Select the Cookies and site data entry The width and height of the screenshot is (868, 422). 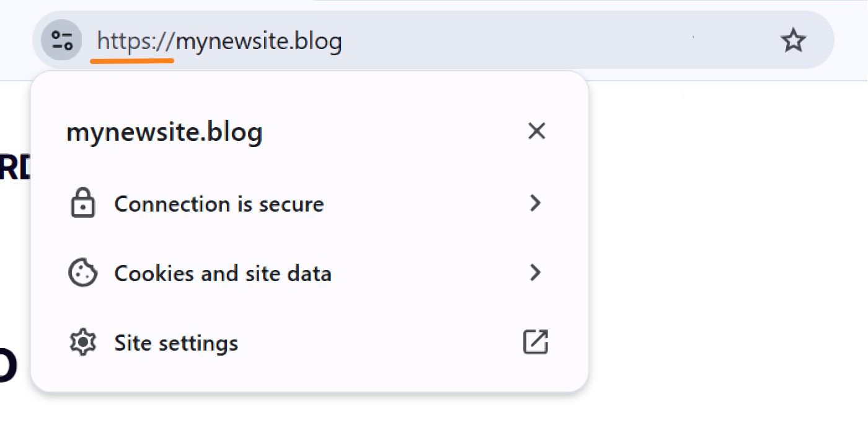(223, 273)
